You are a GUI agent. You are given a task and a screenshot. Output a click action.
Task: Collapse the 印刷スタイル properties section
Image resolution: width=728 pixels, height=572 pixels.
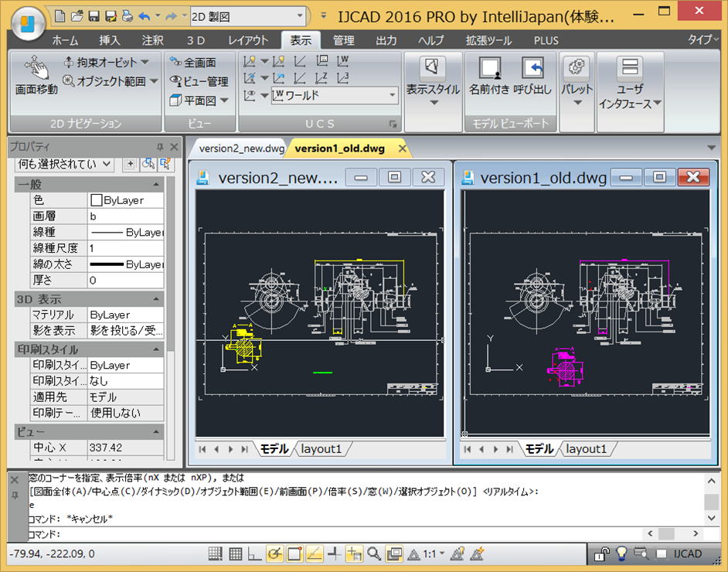point(156,349)
